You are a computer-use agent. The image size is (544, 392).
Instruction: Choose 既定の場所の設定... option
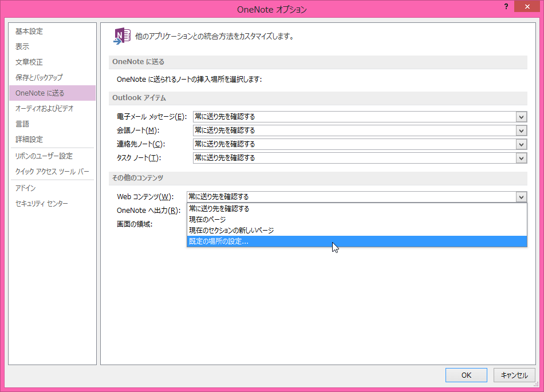pyautogui.click(x=357, y=241)
